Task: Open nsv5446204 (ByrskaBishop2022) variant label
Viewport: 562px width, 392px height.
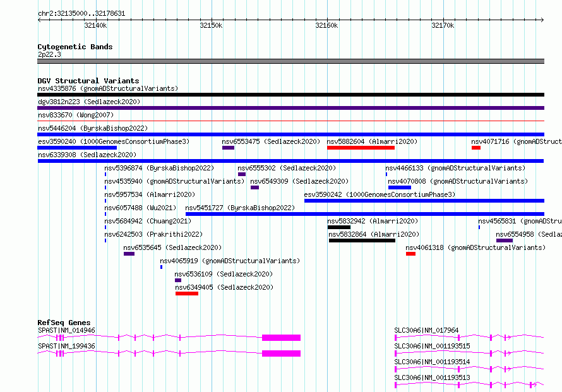Action: [x=93, y=128]
